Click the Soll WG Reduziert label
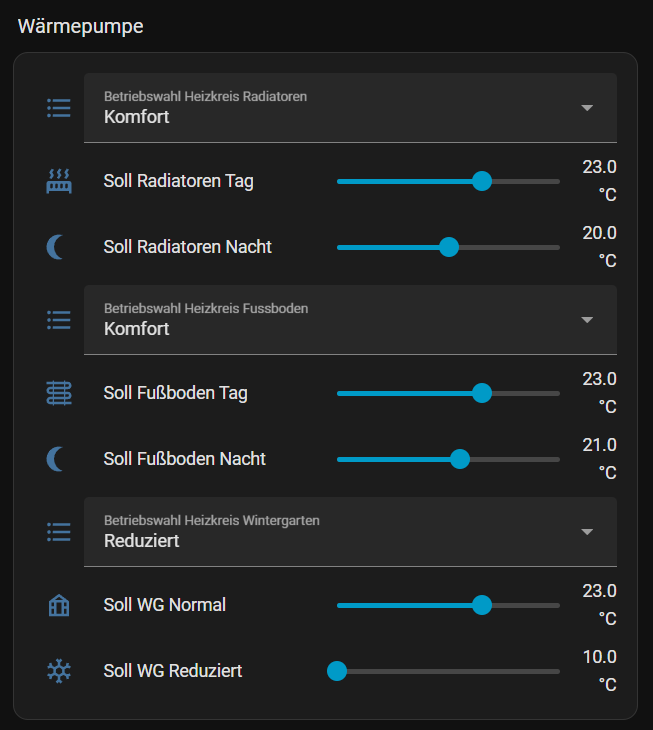This screenshot has height=730, width=653. coord(173,671)
